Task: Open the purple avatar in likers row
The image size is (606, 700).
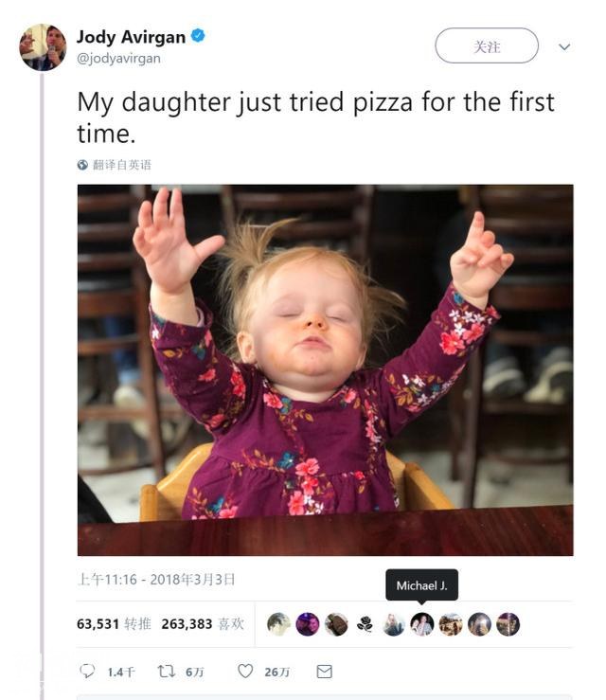Action: pyautogui.click(x=308, y=624)
